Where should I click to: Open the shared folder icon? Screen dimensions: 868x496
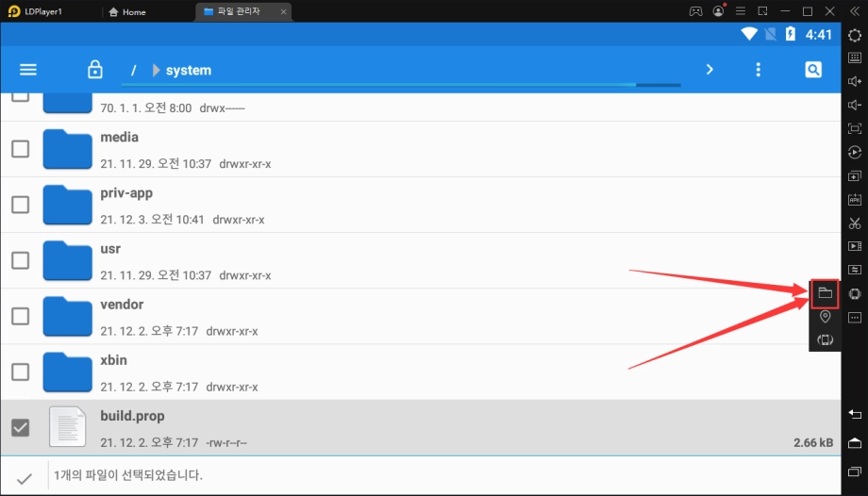pos(825,293)
